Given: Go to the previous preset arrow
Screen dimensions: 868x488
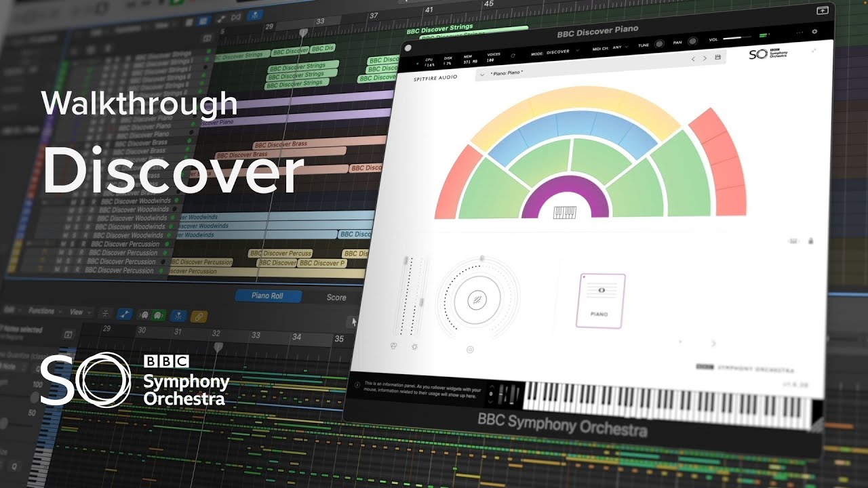Looking at the screenshot, I should click(693, 58).
